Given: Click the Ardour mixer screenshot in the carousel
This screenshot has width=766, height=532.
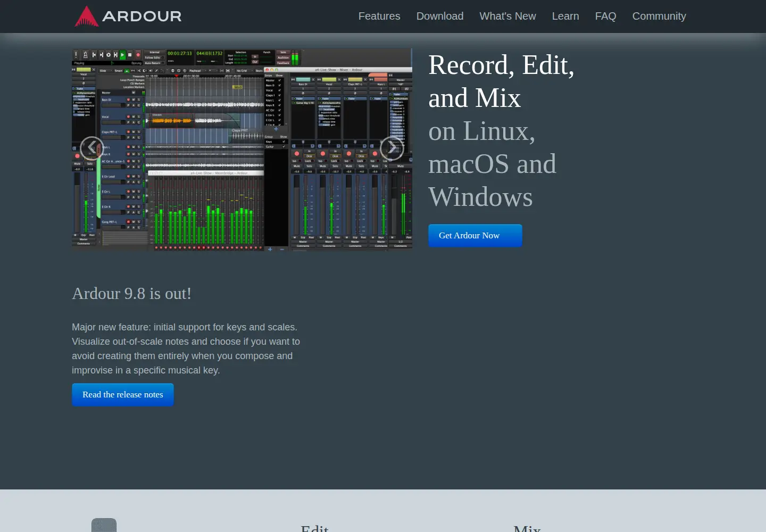Looking at the screenshot, I should tap(242, 149).
